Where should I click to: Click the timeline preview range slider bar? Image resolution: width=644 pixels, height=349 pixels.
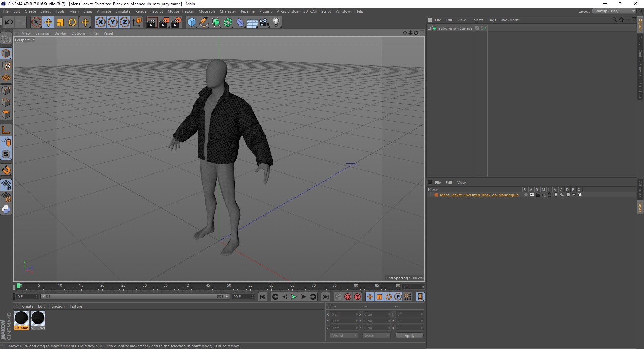pos(135,296)
